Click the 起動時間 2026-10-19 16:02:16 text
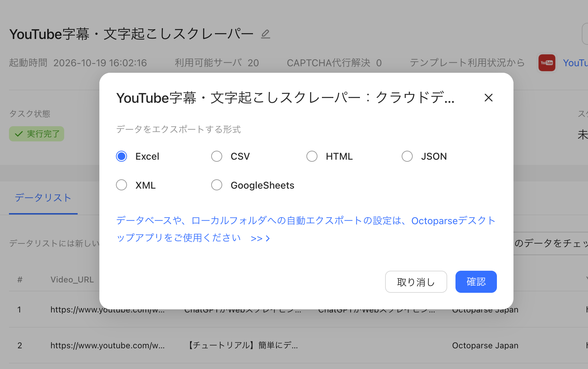 tap(78, 63)
